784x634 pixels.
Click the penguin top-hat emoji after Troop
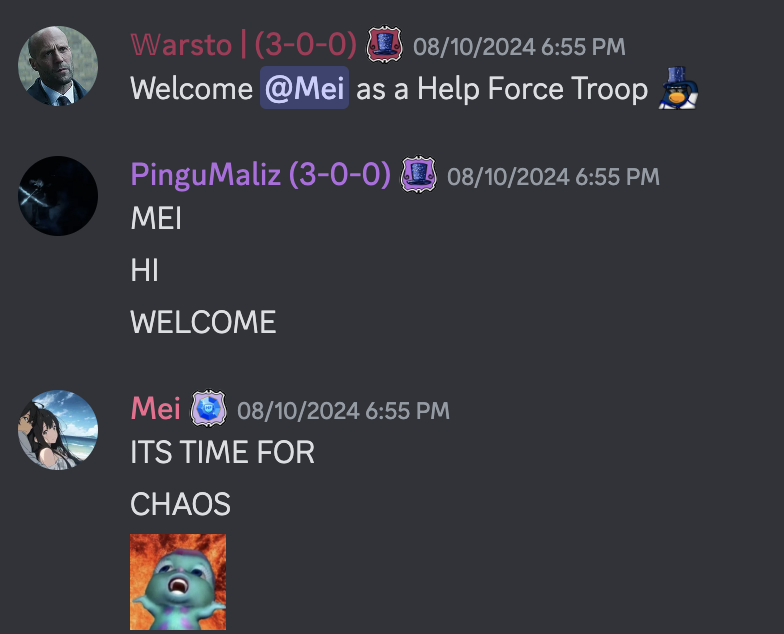(x=678, y=88)
